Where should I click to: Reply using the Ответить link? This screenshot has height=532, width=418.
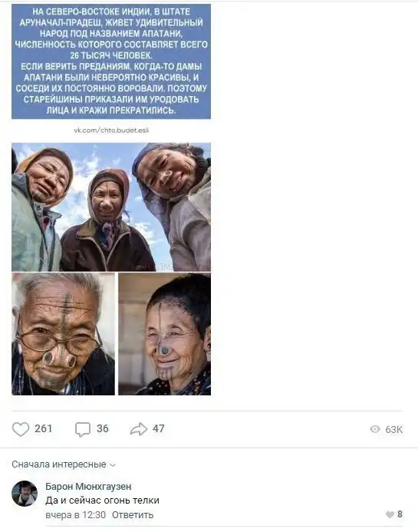pos(133,515)
